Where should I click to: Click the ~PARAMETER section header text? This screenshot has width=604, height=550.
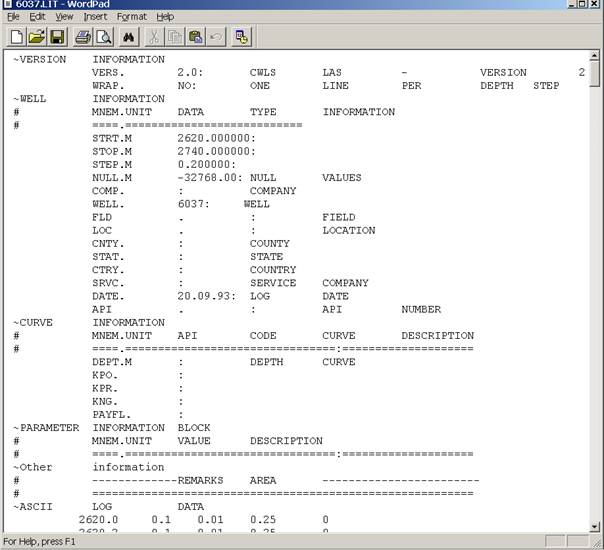click(46, 428)
